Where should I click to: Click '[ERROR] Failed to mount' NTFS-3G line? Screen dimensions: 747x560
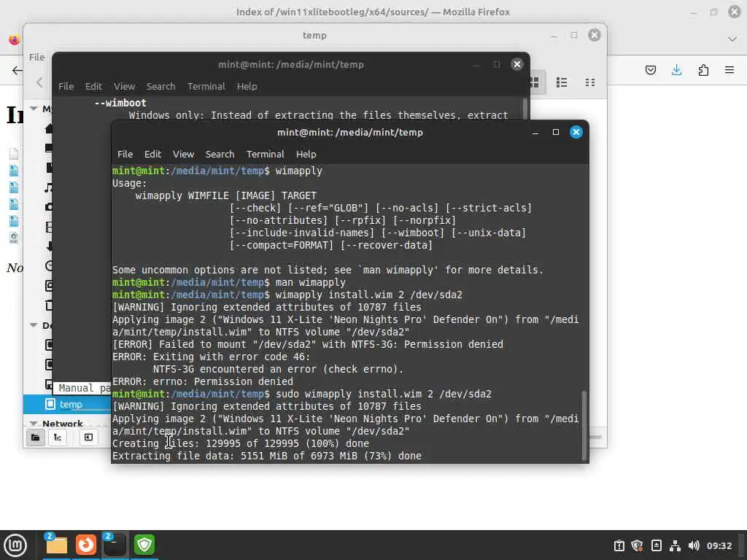tap(307, 345)
